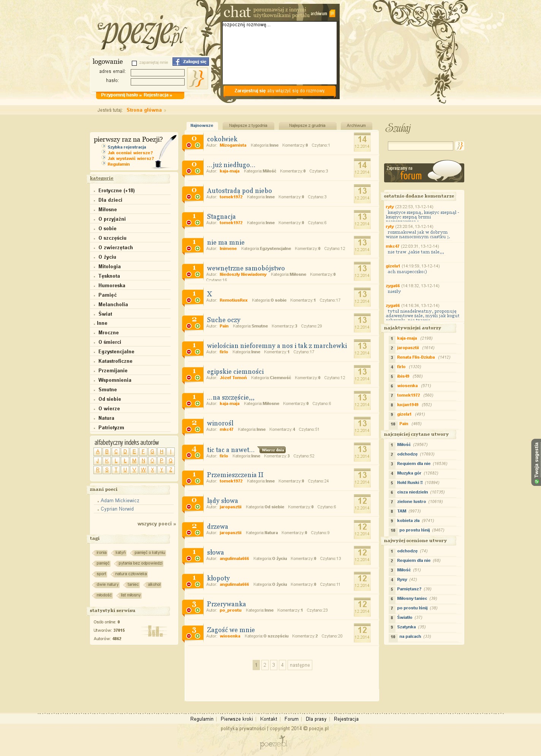Click the search submit icon next to the Szukaj field
This screenshot has height=756, width=541.
pyautogui.click(x=460, y=146)
